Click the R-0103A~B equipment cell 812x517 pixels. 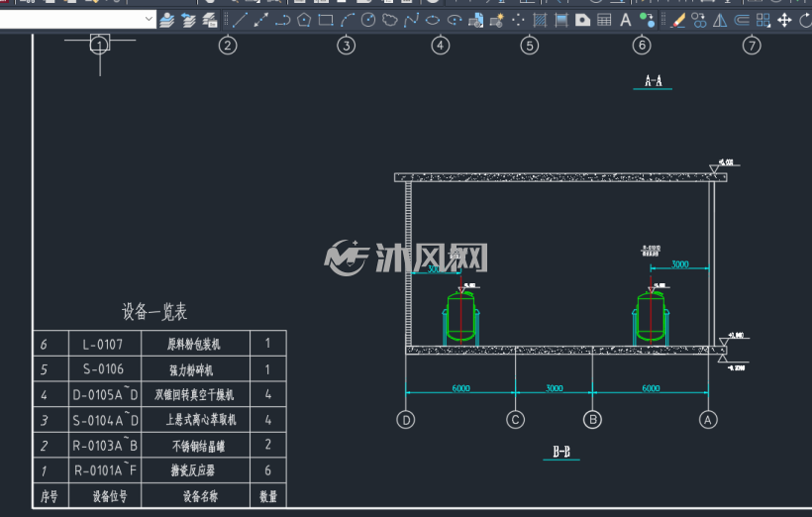click(105, 446)
